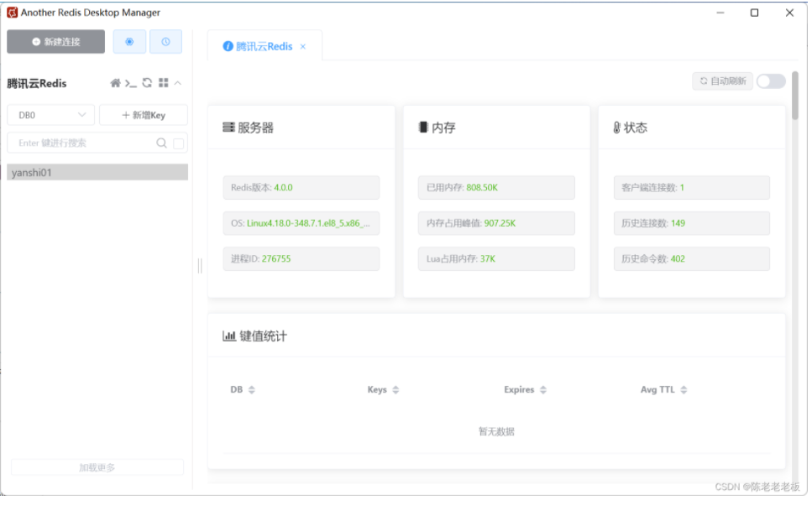812x516 pixels.
Task: Click the 内存占用峰值 907.25K field
Action: pos(496,223)
